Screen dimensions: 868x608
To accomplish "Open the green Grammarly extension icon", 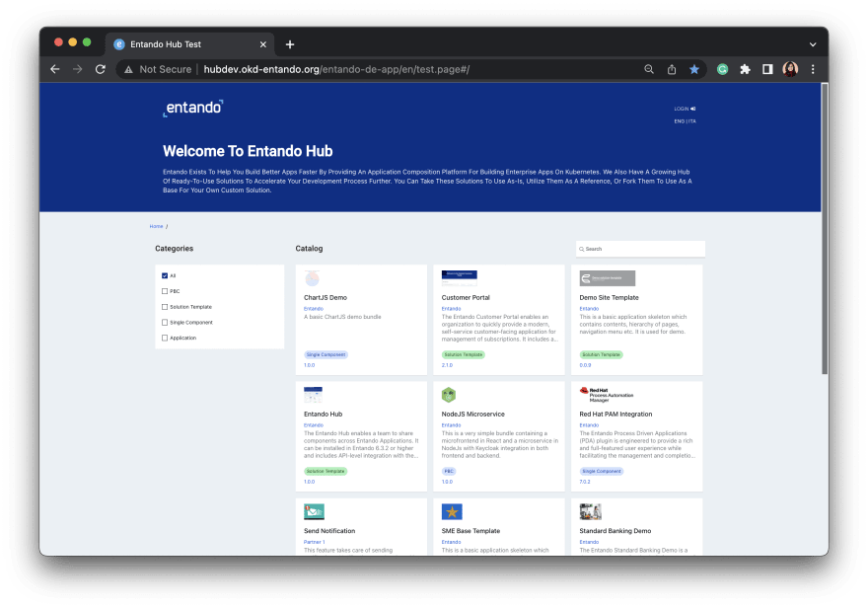I will click(722, 69).
